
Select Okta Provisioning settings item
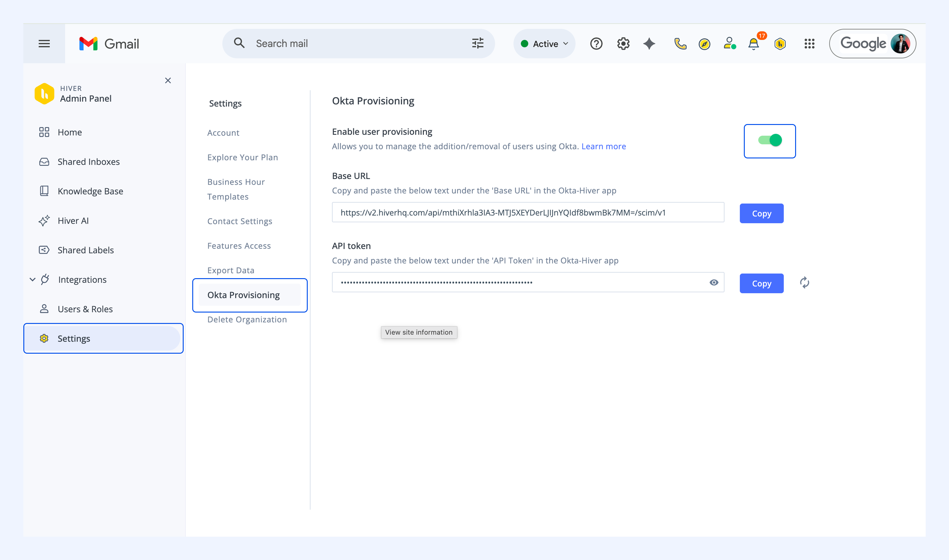250,295
